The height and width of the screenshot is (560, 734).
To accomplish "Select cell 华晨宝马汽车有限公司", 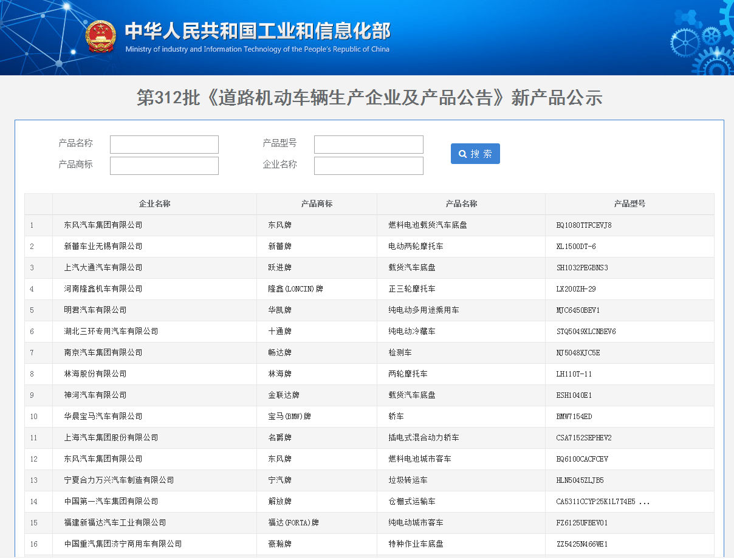I will pos(103,417).
